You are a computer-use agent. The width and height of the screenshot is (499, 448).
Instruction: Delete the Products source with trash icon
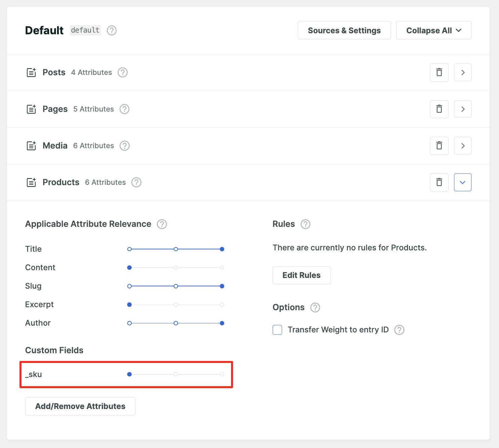(x=439, y=182)
